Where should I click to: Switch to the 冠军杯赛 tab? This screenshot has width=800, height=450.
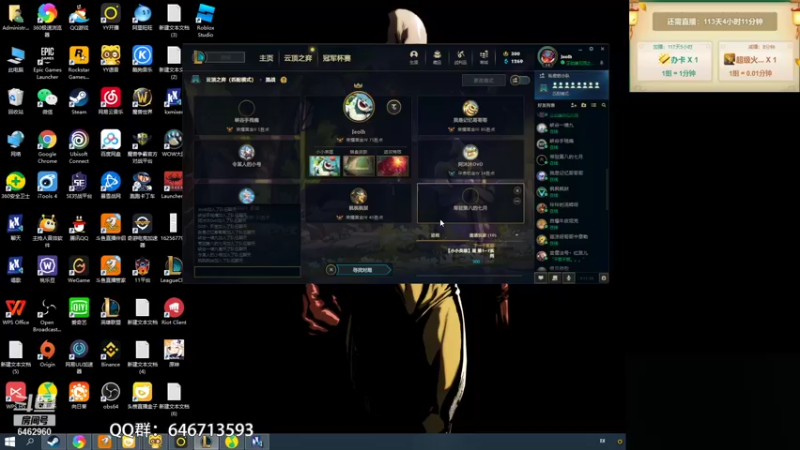click(x=337, y=58)
